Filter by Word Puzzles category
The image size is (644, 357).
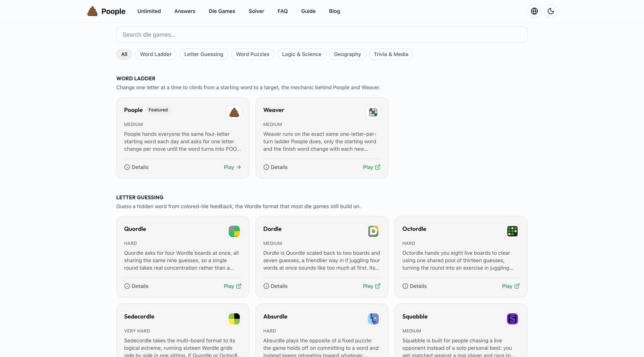(253, 54)
